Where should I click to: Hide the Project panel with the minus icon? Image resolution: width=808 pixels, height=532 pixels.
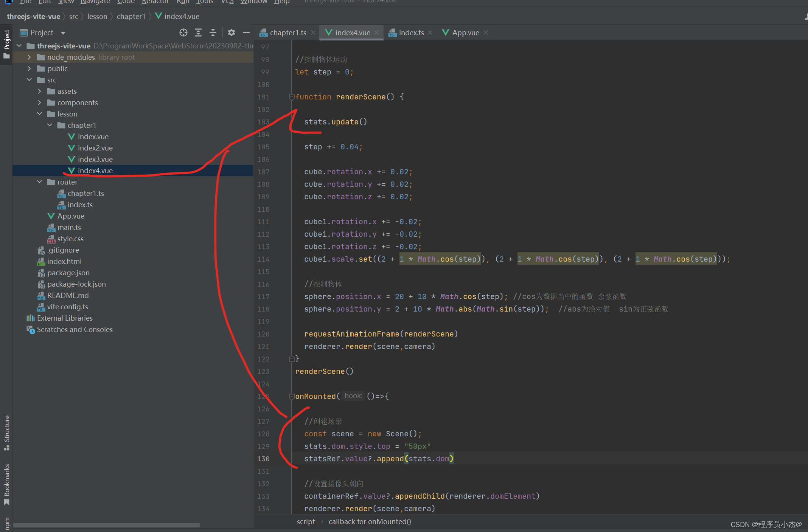click(246, 33)
